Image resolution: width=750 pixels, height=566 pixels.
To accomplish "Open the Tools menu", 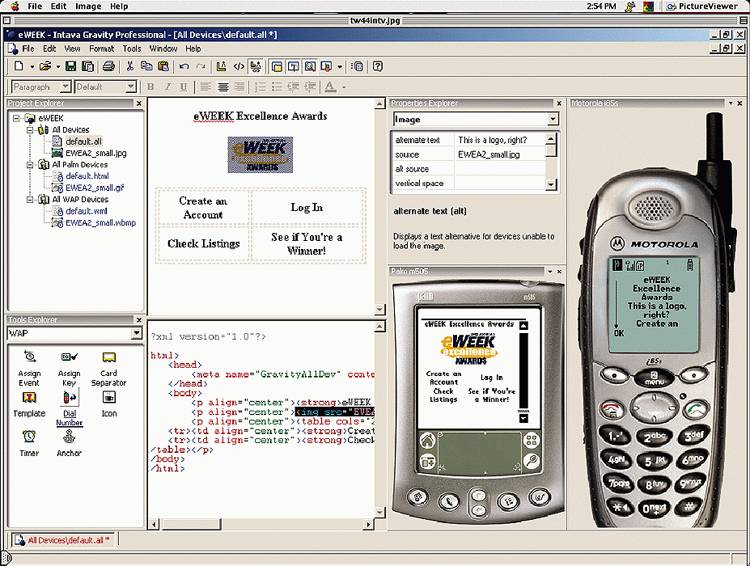I will pyautogui.click(x=132, y=49).
